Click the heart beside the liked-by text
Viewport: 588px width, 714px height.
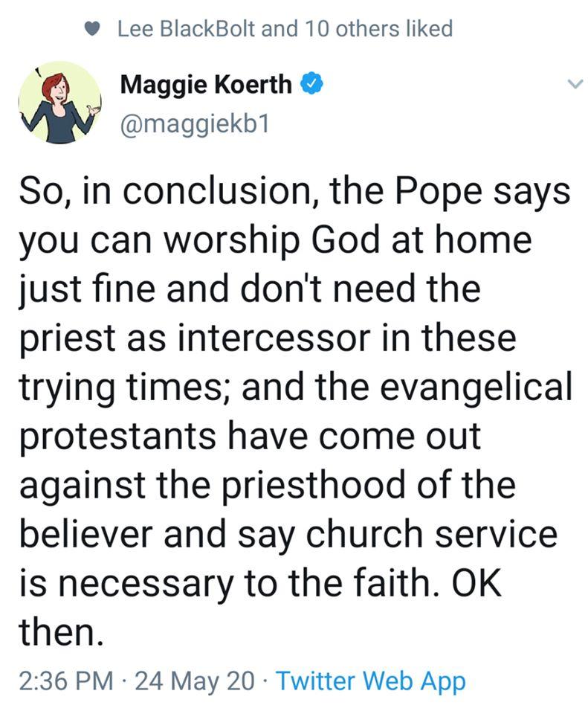pos(91,26)
